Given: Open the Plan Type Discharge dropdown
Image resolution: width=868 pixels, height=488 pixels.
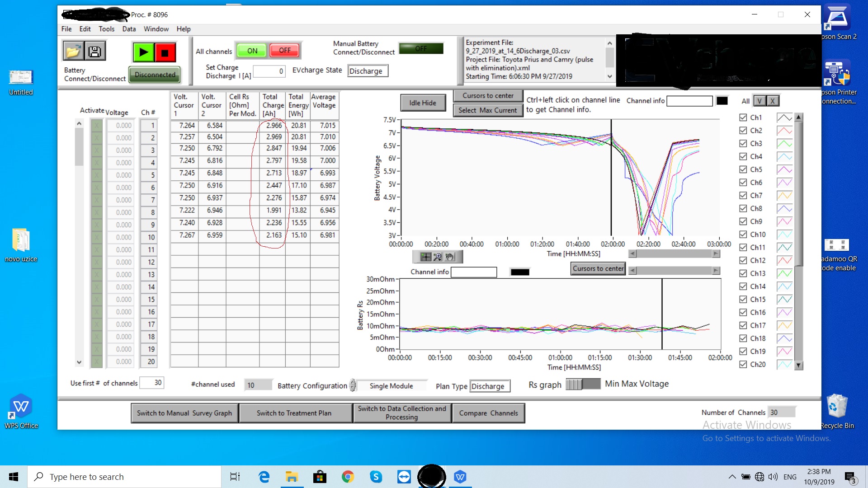Looking at the screenshot, I should 490,386.
